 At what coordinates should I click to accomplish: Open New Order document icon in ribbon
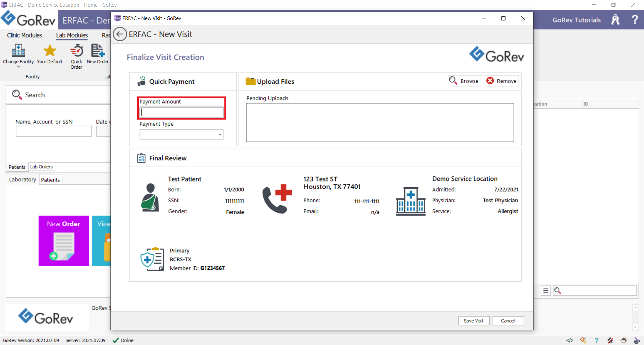click(x=98, y=51)
